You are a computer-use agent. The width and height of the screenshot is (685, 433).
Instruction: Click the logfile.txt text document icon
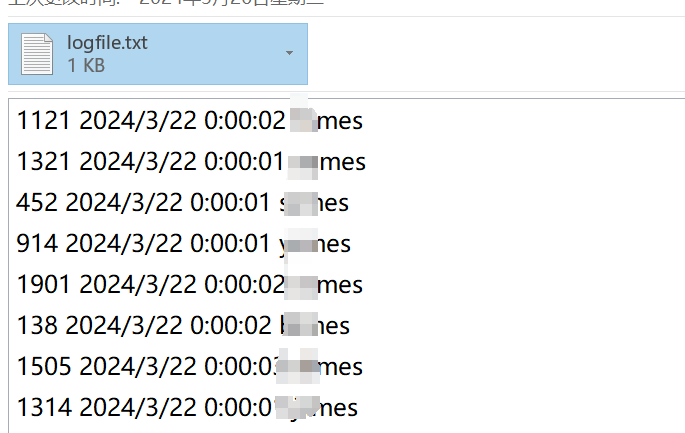(37, 54)
